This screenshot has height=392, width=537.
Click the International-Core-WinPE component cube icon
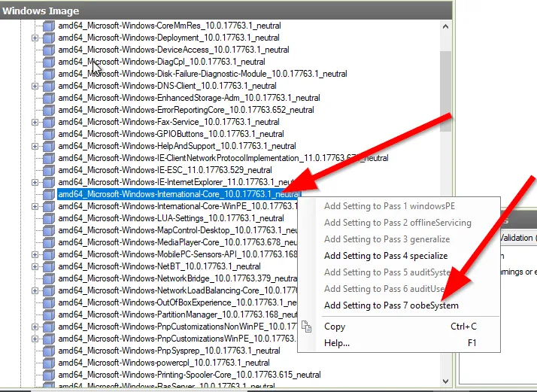(x=49, y=206)
